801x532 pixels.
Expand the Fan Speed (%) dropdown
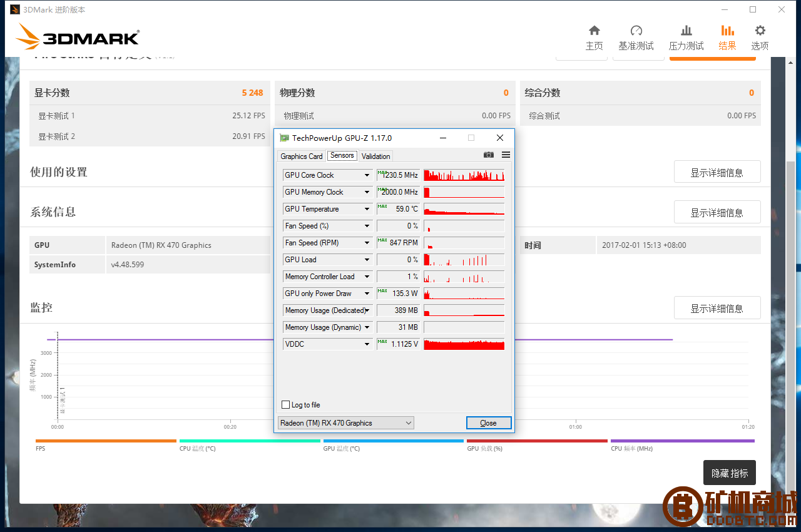click(367, 226)
